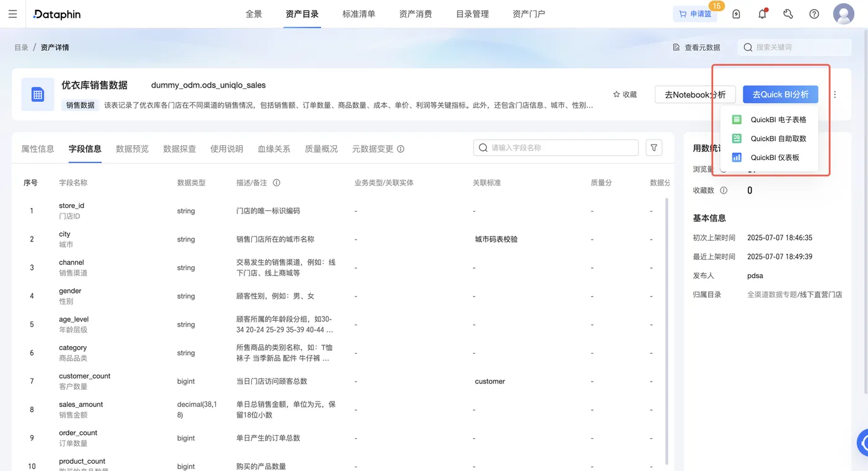The image size is (868, 471).
Task: Click the 数据类型 column header
Action: tap(191, 183)
